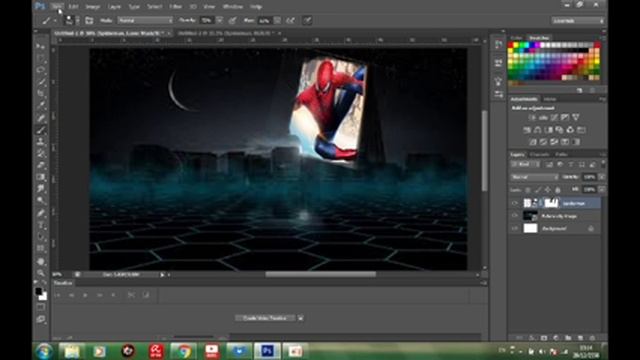Open the File menu
Screen dimensions: 640x360
click(x=57, y=7)
